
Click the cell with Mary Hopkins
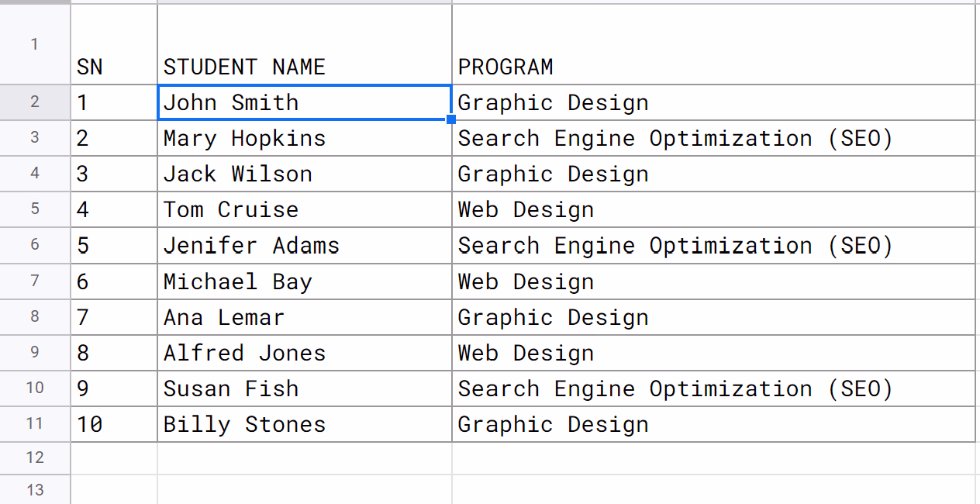click(304, 138)
